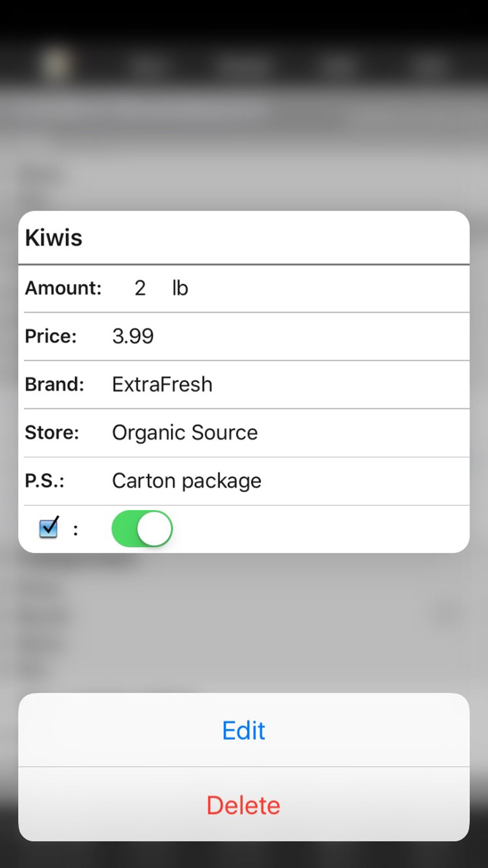The height and width of the screenshot is (868, 488).
Task: Tap the Carton package note
Action: tap(186, 481)
